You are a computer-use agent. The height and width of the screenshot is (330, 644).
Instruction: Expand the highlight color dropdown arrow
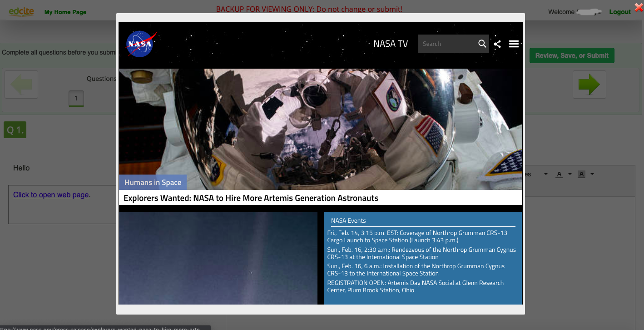tap(592, 174)
